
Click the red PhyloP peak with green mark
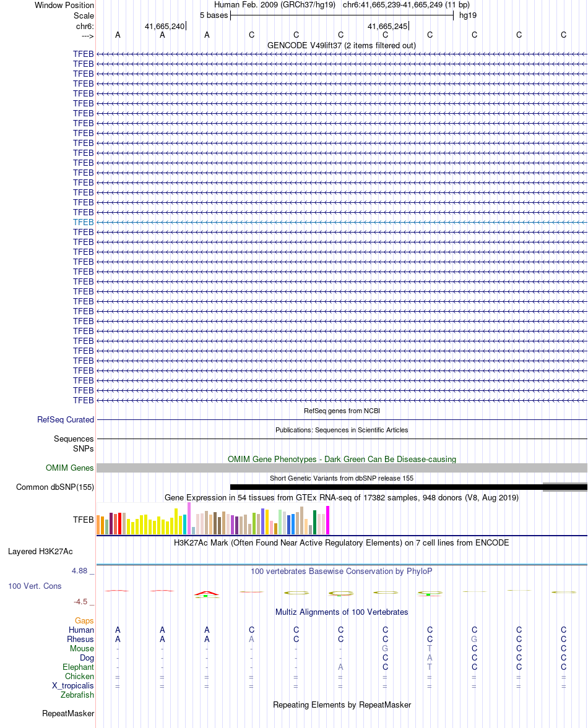[207, 594]
